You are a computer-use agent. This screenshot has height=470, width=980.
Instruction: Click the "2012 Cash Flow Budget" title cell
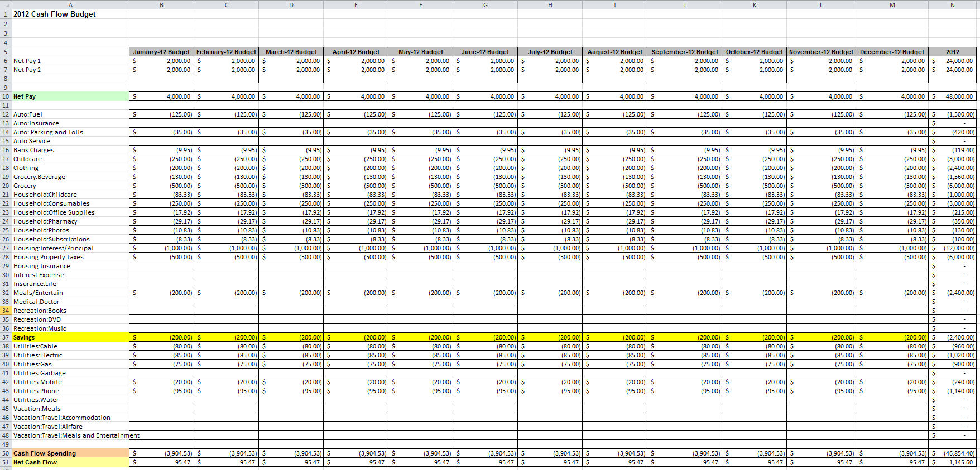[x=55, y=14]
